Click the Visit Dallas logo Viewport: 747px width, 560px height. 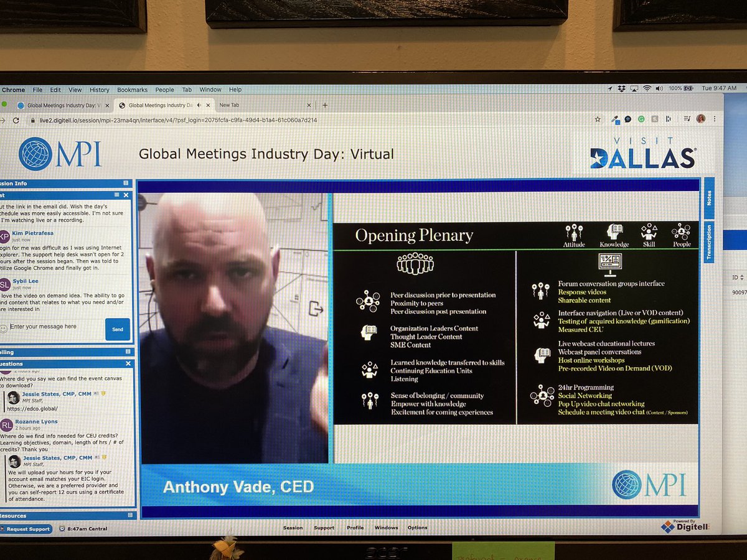(643, 152)
